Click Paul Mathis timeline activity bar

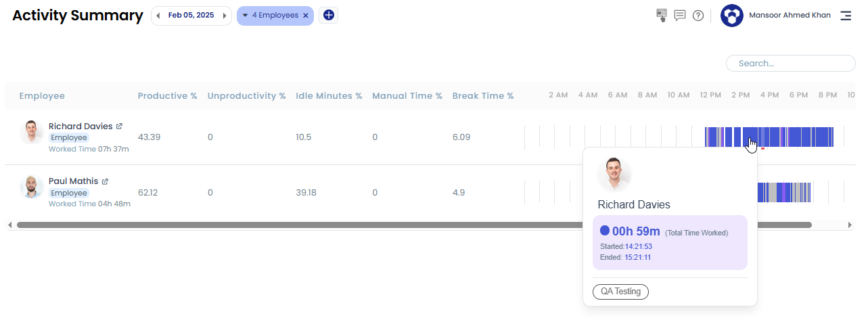tap(785, 192)
